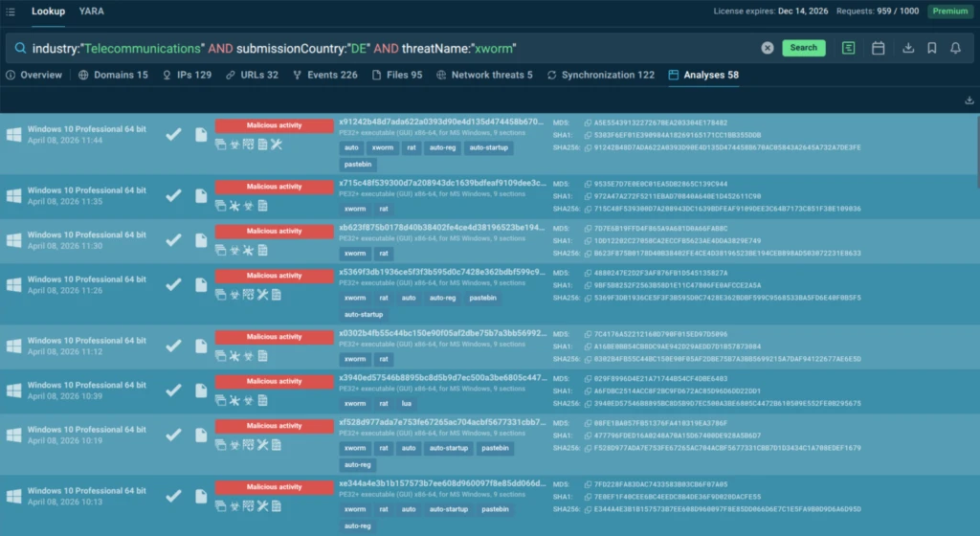Click the checkmark on the 11:44 analysis
This screenshot has height=536, width=980.
coord(173,135)
